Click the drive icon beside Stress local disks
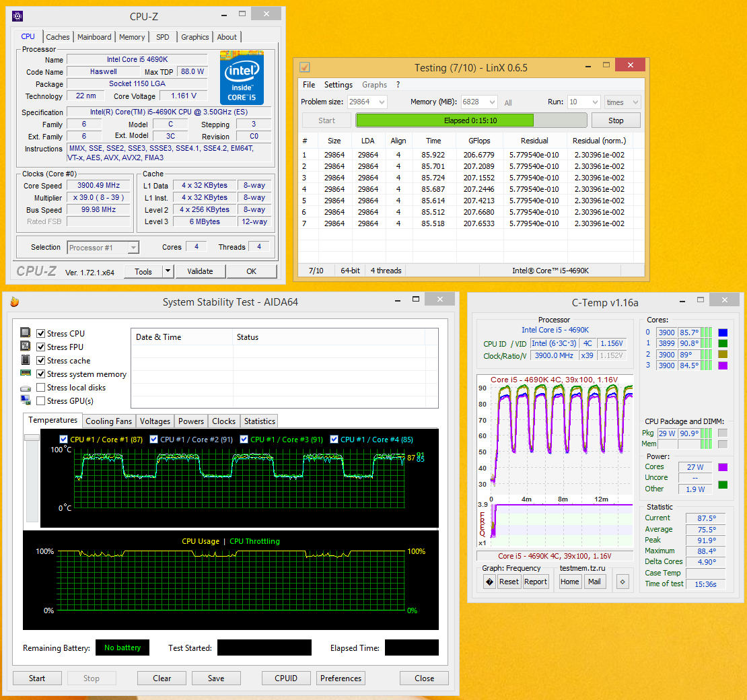The image size is (747, 700). [x=26, y=388]
